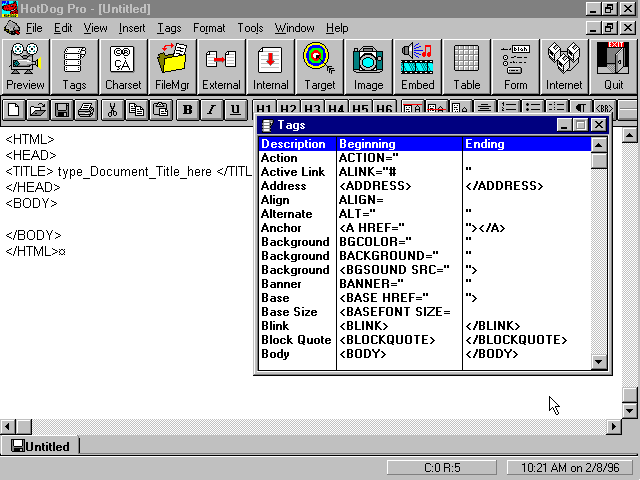Click the Image camera icon
The width and height of the screenshot is (640, 480).
(x=368, y=66)
